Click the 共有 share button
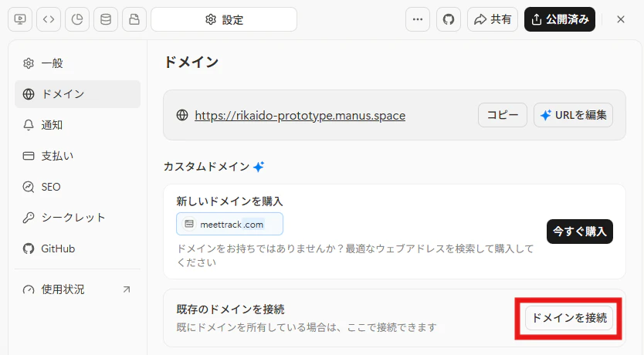The height and width of the screenshot is (355, 644). coord(493,19)
